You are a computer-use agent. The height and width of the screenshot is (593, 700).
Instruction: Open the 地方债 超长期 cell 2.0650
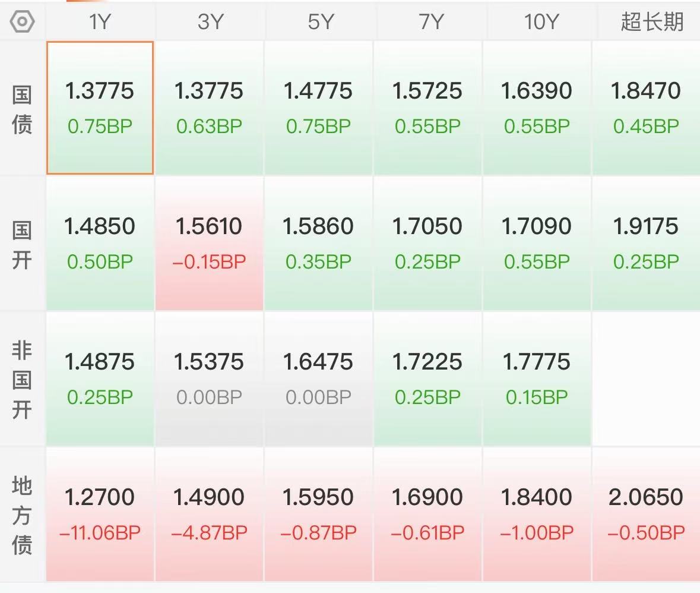click(647, 514)
